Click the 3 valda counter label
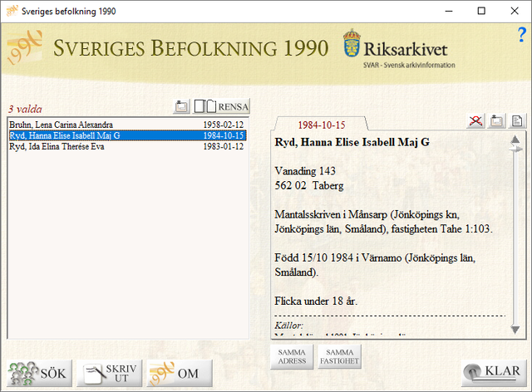 click(25, 109)
